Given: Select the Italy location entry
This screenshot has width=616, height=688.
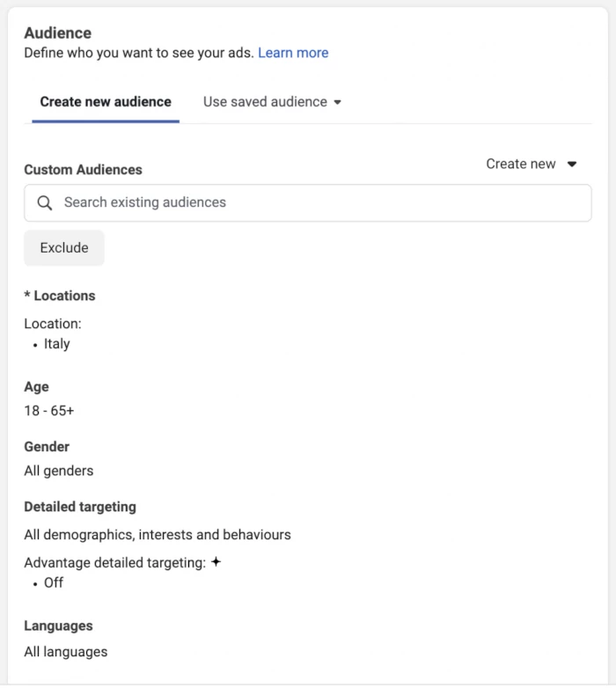Looking at the screenshot, I should pyautogui.click(x=56, y=344).
